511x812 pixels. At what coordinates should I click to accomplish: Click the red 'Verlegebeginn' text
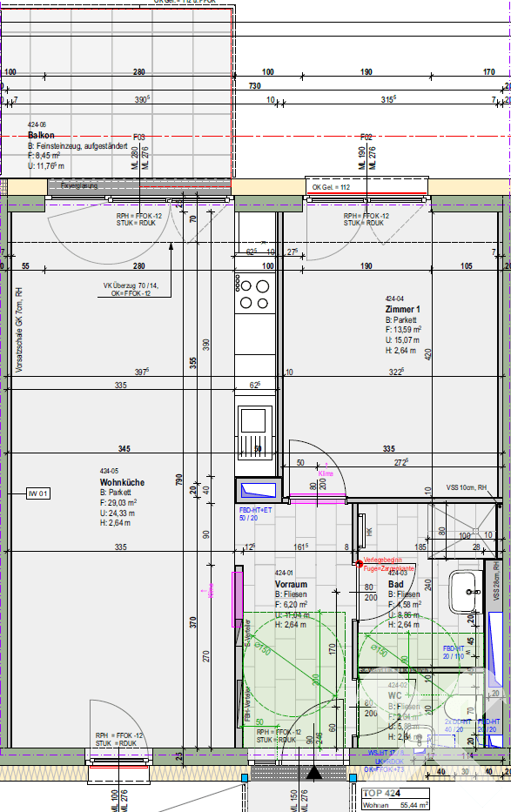click(383, 560)
